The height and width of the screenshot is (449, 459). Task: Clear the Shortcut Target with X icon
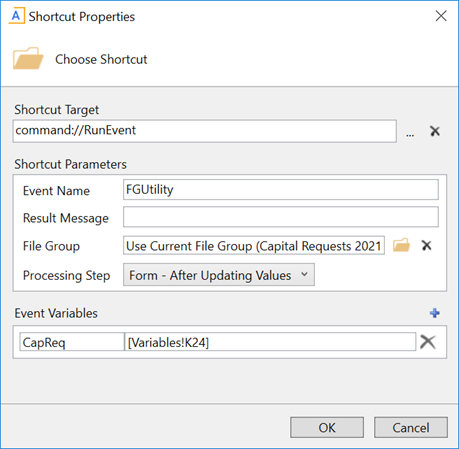(x=435, y=131)
